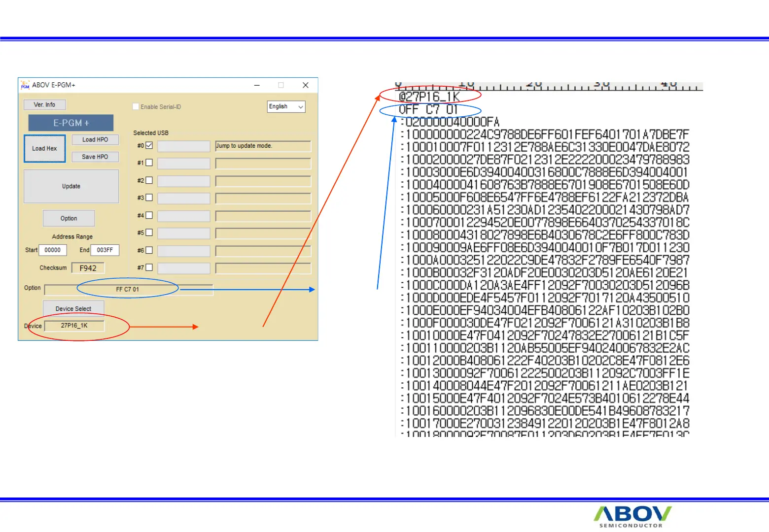Toggle the Enable Serial-ID checkbox
Screen dimensions: 769x532
point(136,106)
